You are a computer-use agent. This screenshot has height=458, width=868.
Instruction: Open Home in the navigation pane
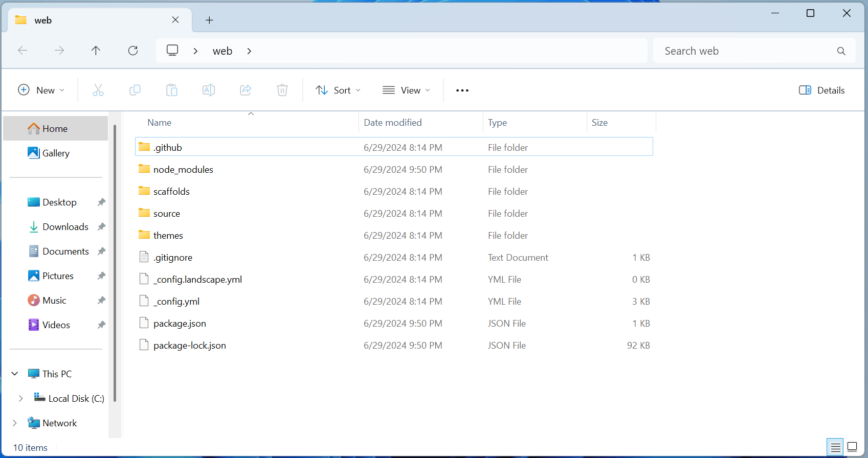pos(55,128)
